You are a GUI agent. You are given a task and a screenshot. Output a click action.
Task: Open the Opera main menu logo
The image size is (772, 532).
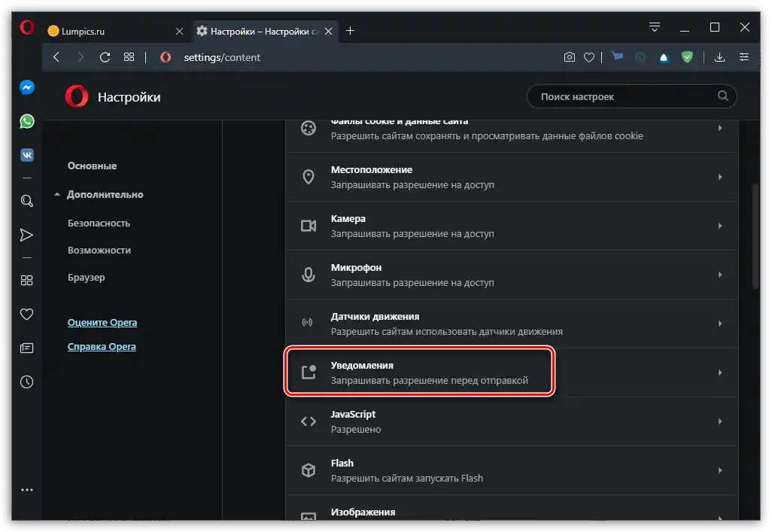(x=26, y=27)
